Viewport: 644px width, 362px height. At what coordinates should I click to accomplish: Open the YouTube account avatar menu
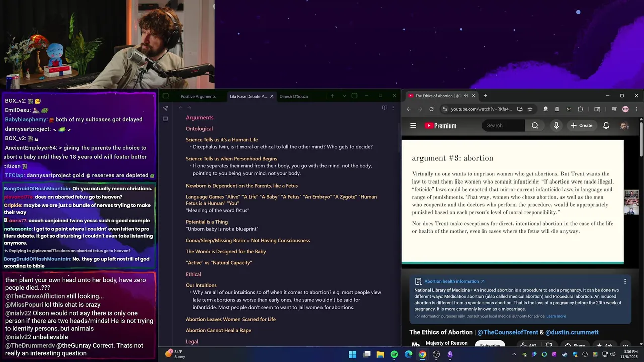(624, 126)
